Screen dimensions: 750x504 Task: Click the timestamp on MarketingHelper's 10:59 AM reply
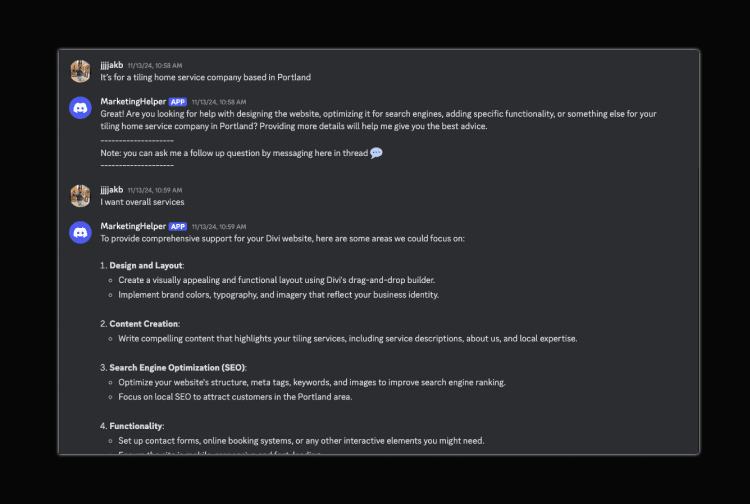click(x=219, y=227)
